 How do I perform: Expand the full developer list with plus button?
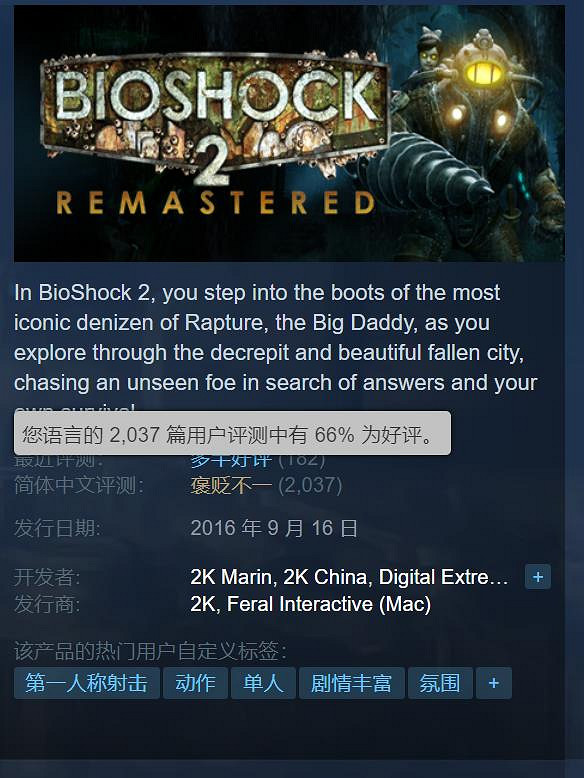pyautogui.click(x=538, y=577)
